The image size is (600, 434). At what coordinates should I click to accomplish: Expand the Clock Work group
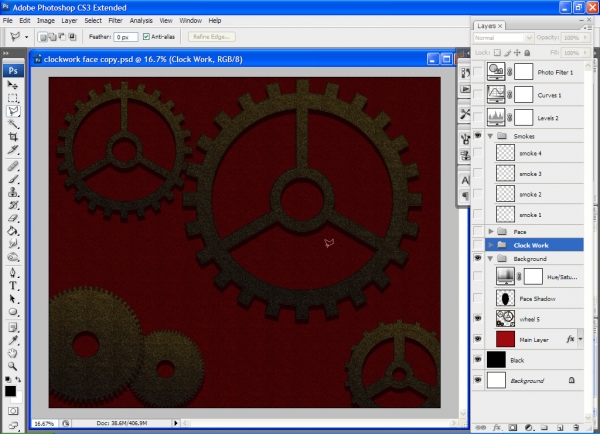(491, 245)
